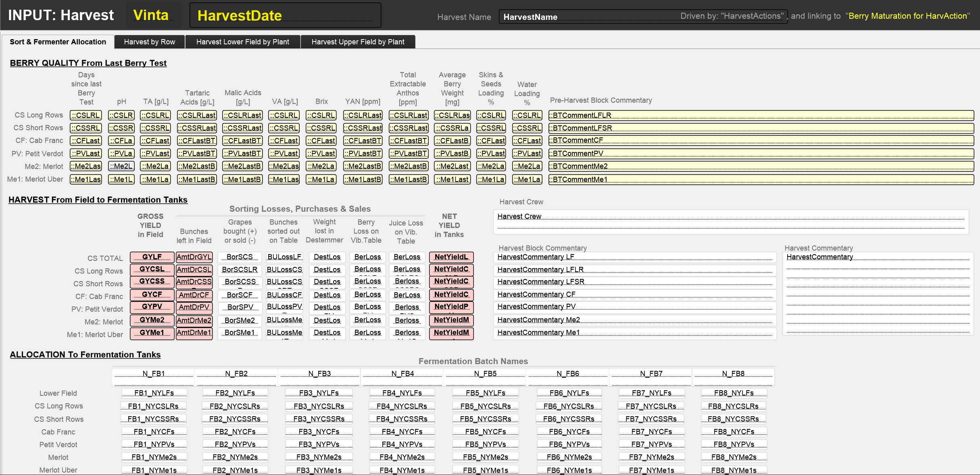Click 'HARVEST From Field to Fermentation Tanks' heading
Screen dimensions: 980x475
[98, 200]
